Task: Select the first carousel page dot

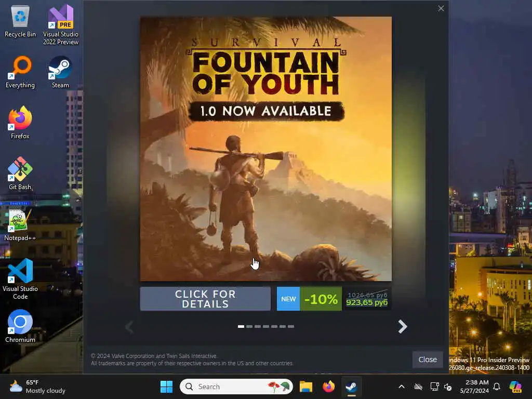Action: click(241, 326)
